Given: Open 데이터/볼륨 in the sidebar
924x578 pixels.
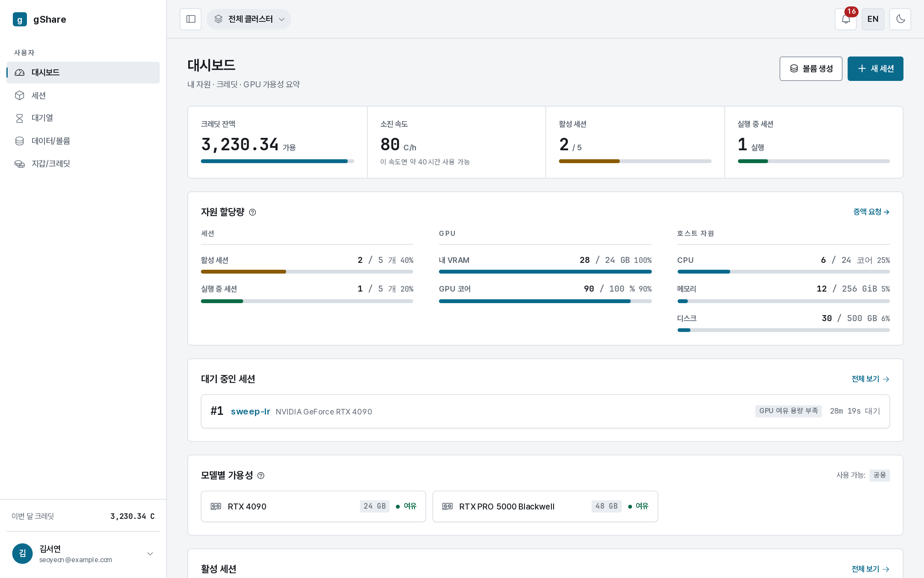Looking at the screenshot, I should (x=83, y=141).
